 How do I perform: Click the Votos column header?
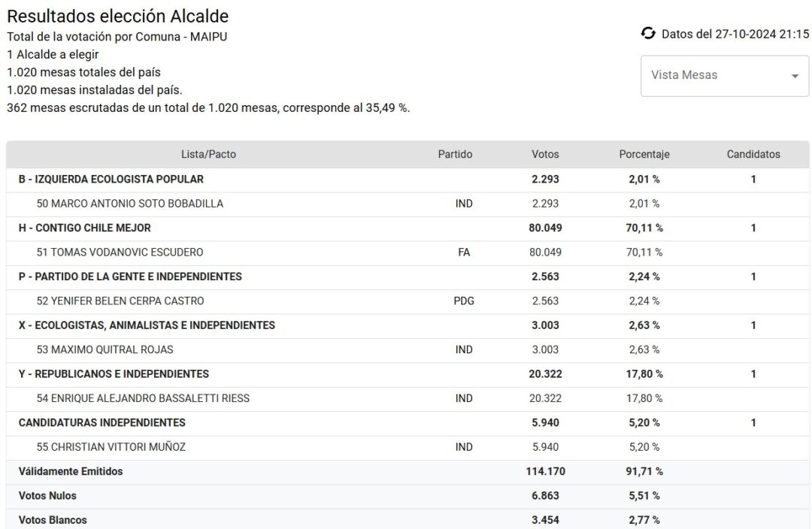[x=545, y=154]
